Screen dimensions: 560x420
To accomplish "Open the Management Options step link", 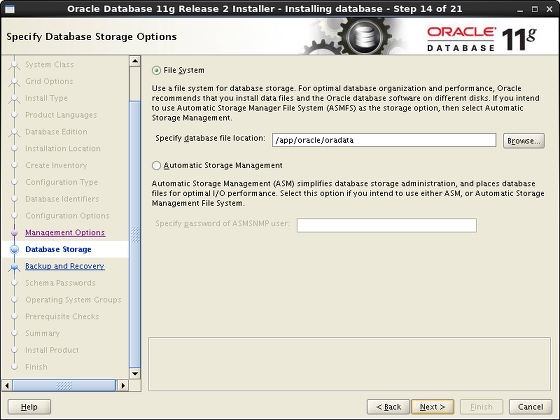I will (65, 232).
